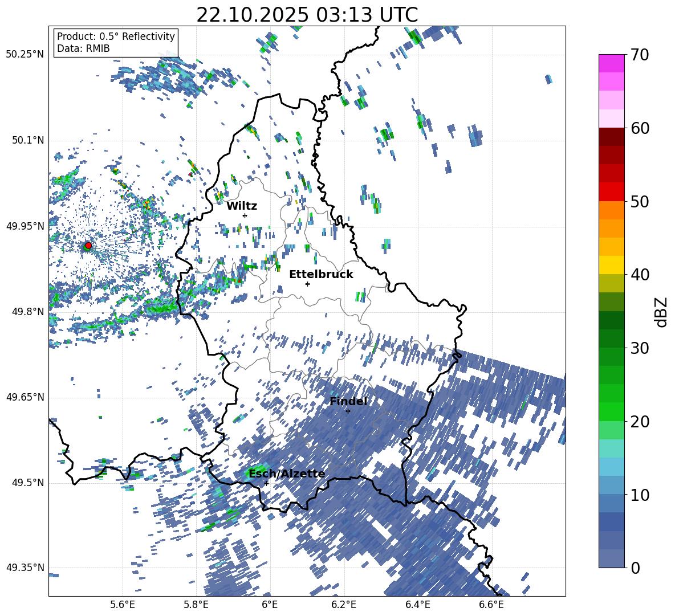Click the 70 label on colorbar

[639, 55]
